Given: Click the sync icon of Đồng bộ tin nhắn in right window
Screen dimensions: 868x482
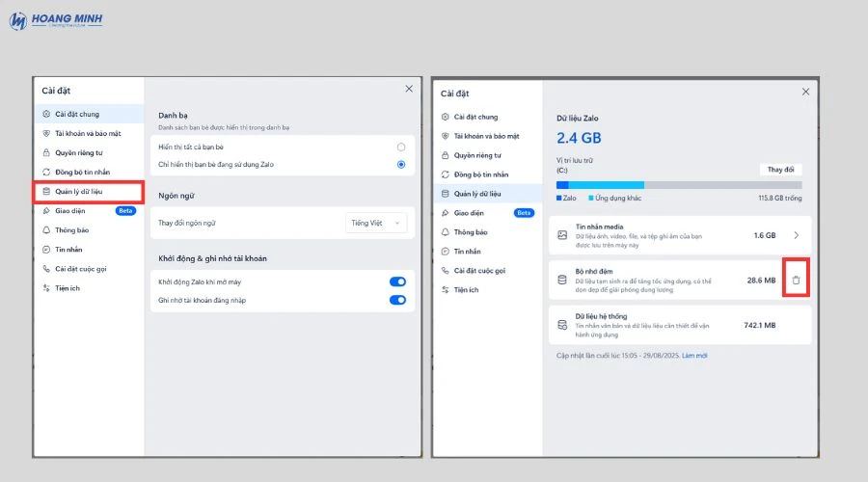Looking at the screenshot, I should [445, 174].
